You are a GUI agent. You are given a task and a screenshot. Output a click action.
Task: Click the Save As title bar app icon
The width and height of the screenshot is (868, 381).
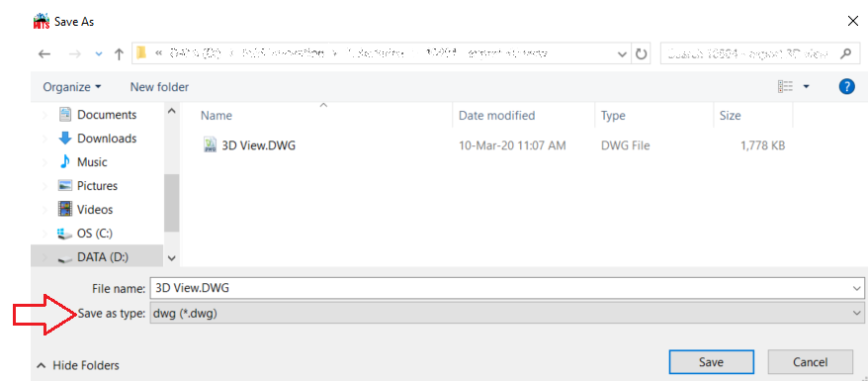pos(42,22)
